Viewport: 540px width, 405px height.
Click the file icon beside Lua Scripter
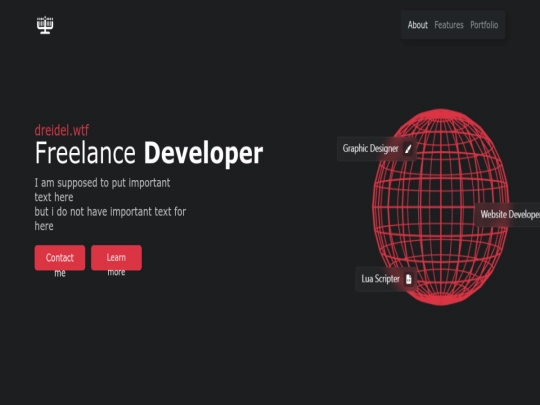coord(408,279)
